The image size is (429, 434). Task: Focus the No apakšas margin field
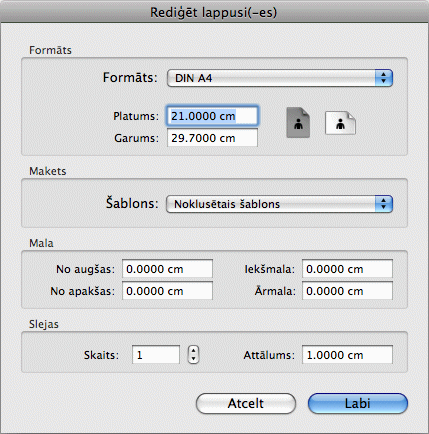[167, 291]
